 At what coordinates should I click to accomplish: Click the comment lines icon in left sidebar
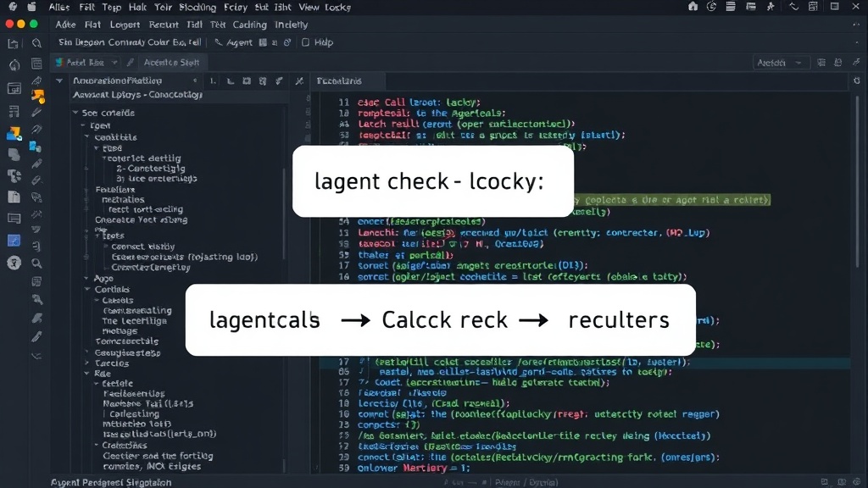14,219
